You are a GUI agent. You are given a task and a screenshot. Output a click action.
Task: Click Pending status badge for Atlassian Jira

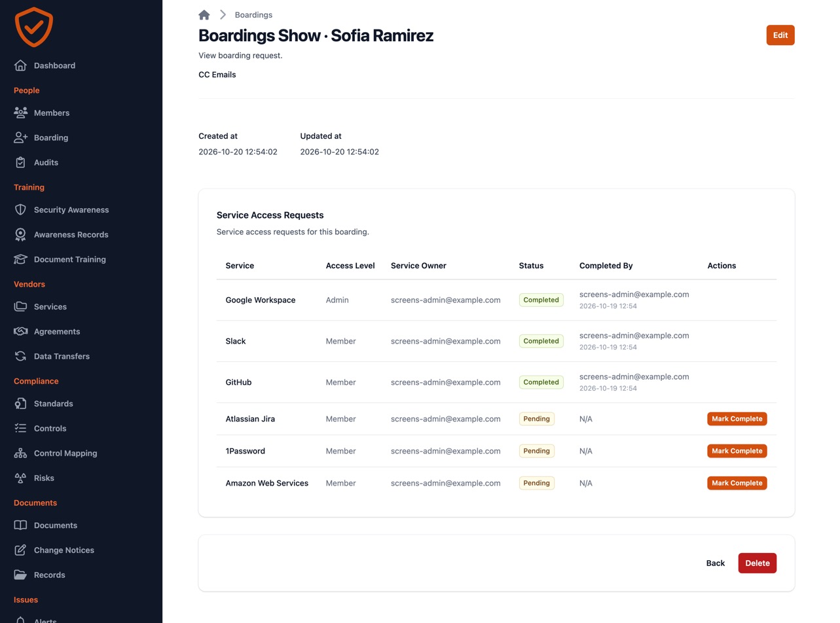(x=536, y=419)
